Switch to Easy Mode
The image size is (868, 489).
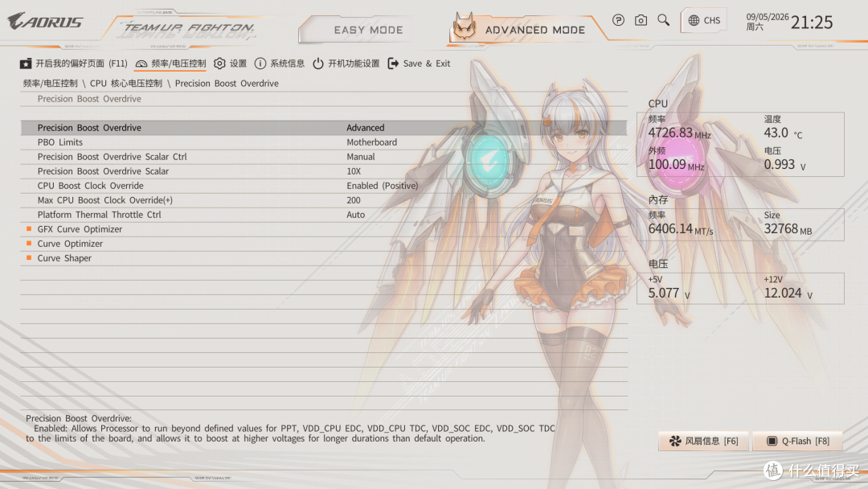[x=368, y=30]
